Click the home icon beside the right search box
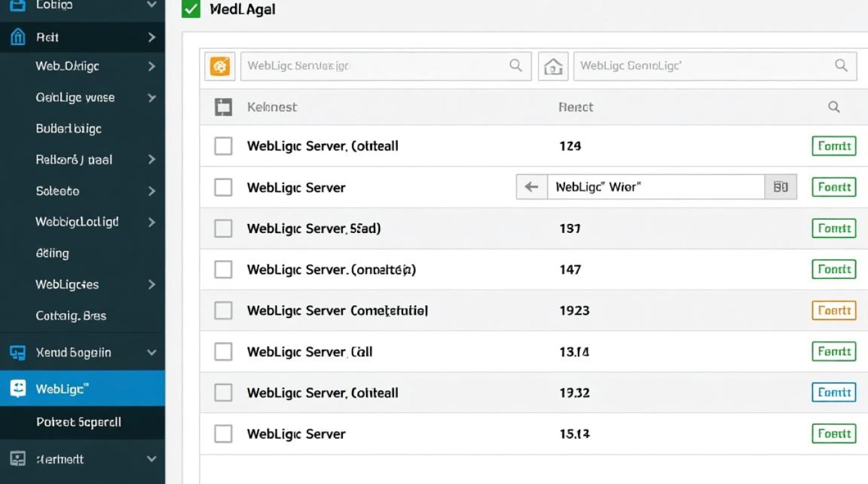 coord(553,66)
